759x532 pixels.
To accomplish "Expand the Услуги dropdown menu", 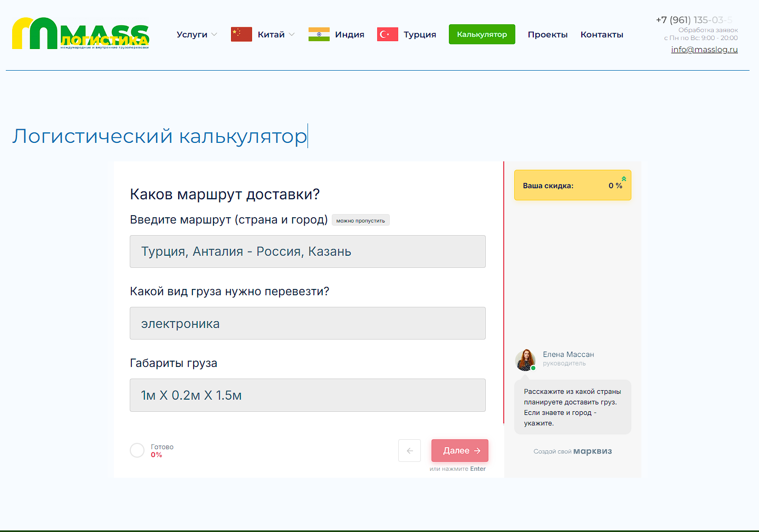I will pos(196,34).
